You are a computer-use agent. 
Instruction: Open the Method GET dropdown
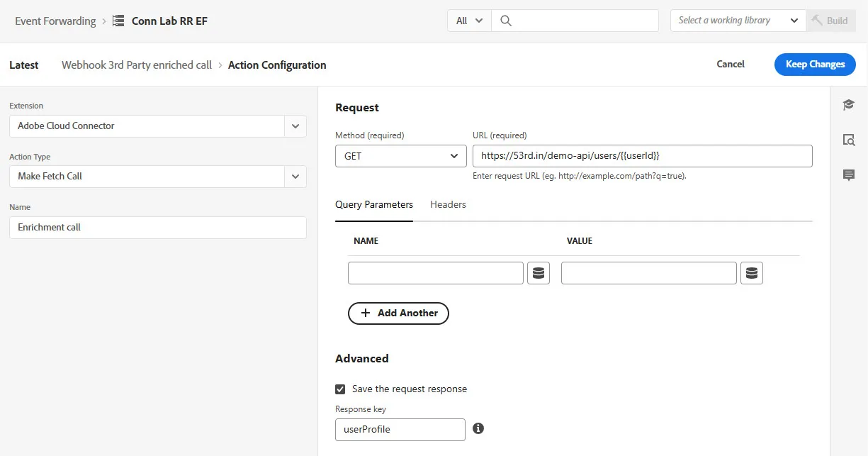401,156
